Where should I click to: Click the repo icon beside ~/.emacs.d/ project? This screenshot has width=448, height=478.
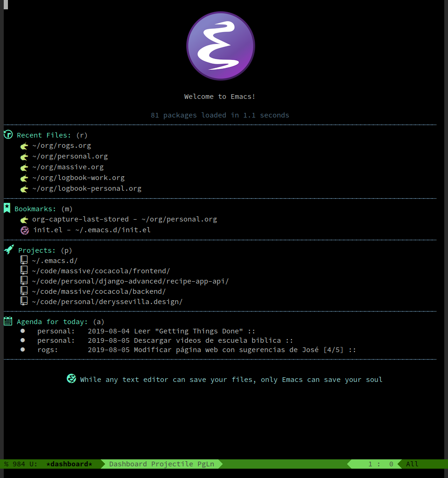(x=24, y=260)
